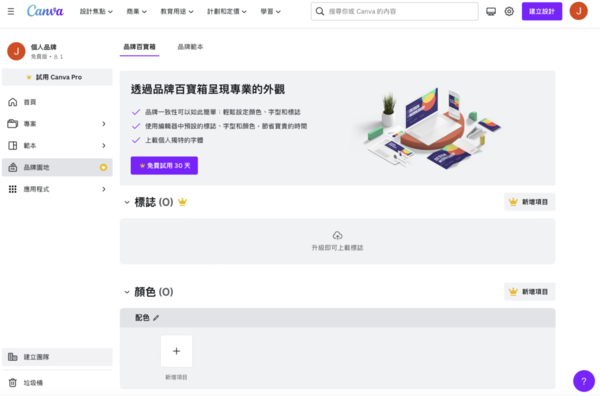Click the folder icon for 專案
Viewport: 600px width, 396px height.
click(13, 124)
